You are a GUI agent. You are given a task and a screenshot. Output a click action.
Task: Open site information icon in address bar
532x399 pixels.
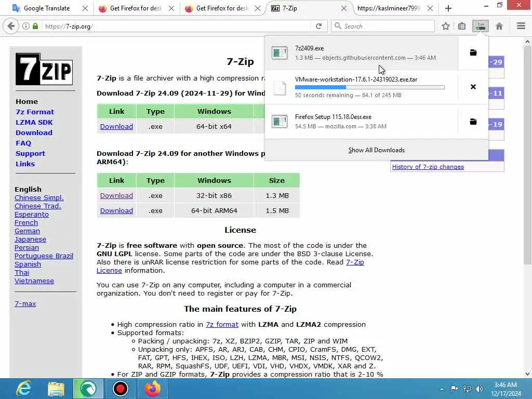[x=26, y=26]
